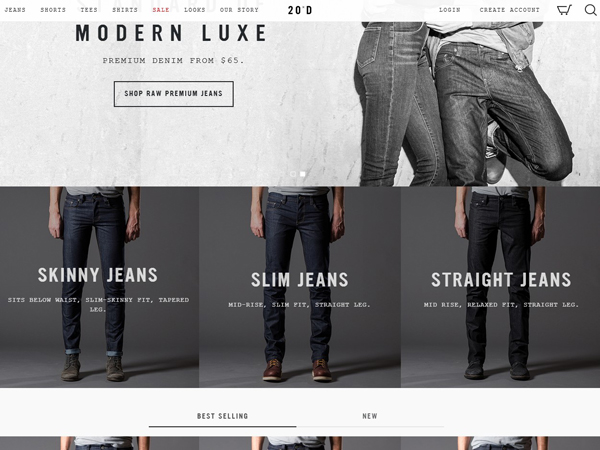Viewport: 600px width, 450px height.
Task: Open the Jeans menu
Action: 15,10
